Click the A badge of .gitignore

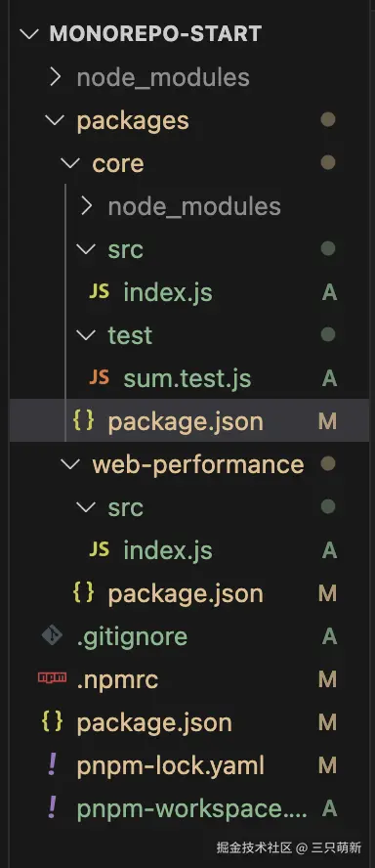point(330,636)
